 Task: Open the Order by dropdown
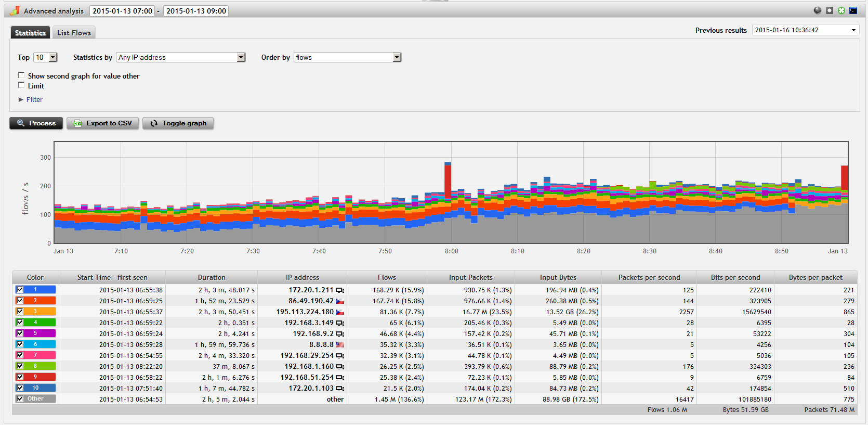pyautogui.click(x=348, y=57)
